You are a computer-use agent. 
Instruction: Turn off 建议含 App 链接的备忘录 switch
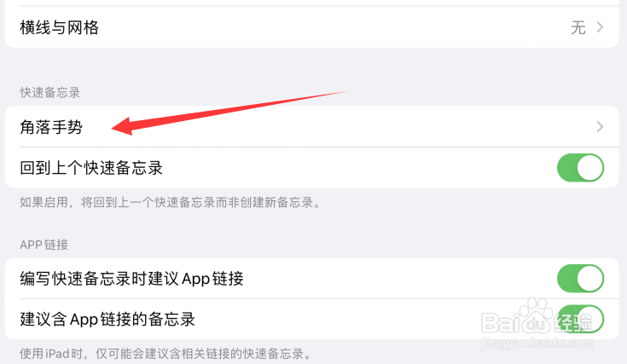(x=580, y=319)
